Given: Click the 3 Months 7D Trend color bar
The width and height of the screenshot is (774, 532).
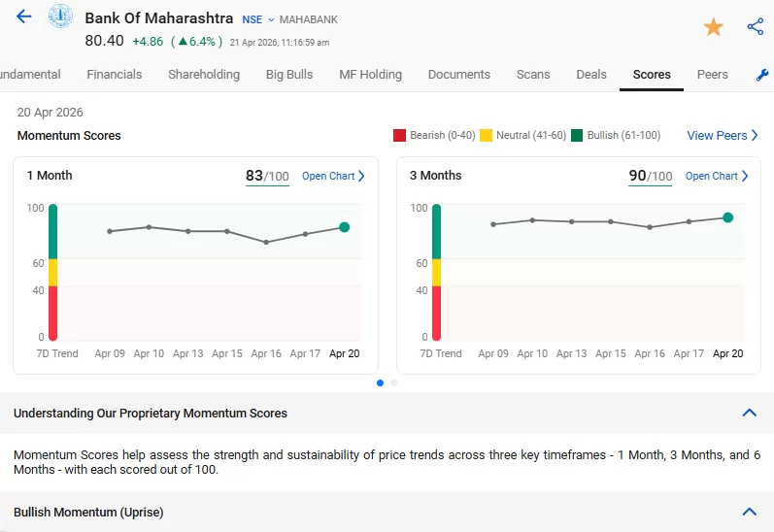Looking at the screenshot, I should coord(436,273).
